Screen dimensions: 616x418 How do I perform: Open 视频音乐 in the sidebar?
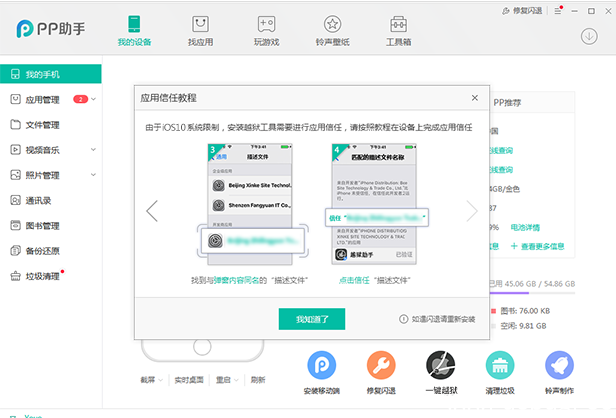pos(42,150)
